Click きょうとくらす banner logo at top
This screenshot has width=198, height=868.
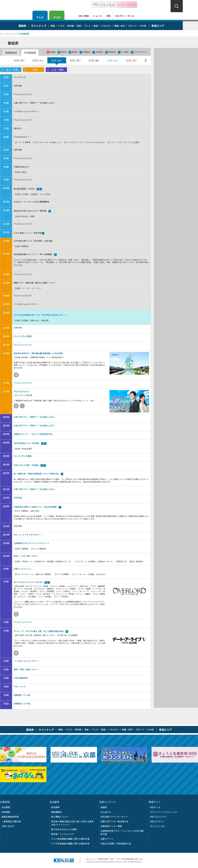[114, 5]
